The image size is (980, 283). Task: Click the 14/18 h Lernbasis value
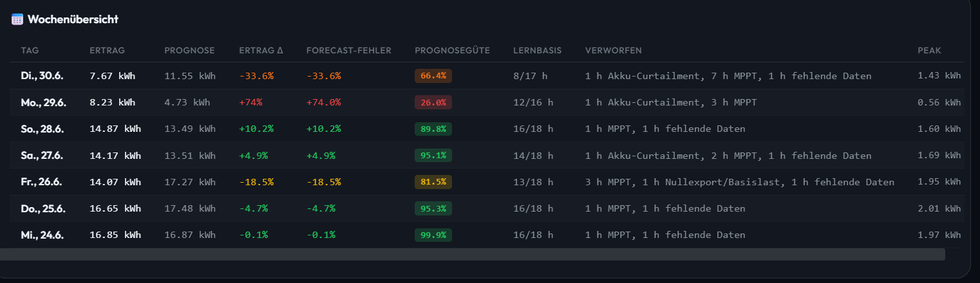[x=533, y=156]
